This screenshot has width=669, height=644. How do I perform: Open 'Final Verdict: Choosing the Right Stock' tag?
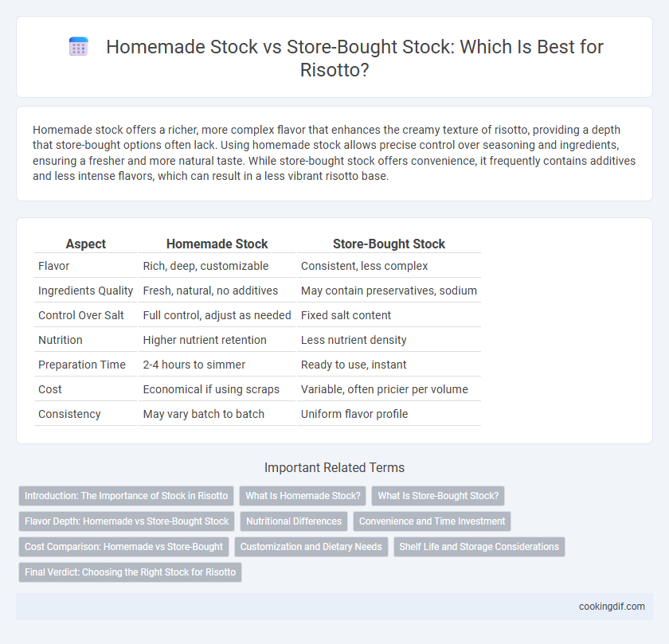click(x=130, y=572)
